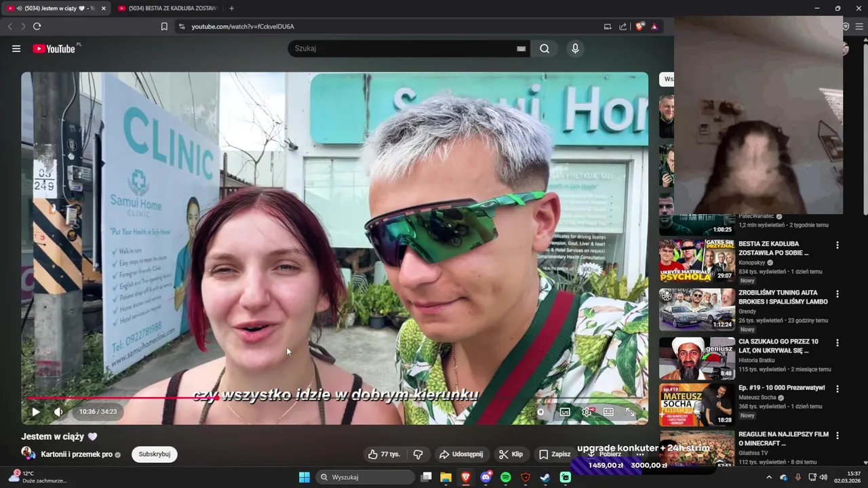This screenshot has height=488, width=868.
Task: Open Windows Start menu
Action: pyautogui.click(x=304, y=477)
